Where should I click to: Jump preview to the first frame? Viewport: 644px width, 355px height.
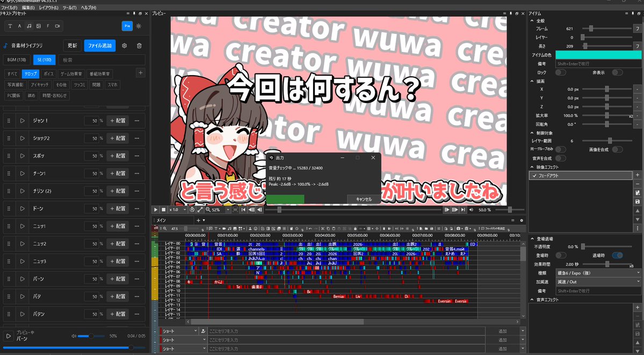point(243,209)
